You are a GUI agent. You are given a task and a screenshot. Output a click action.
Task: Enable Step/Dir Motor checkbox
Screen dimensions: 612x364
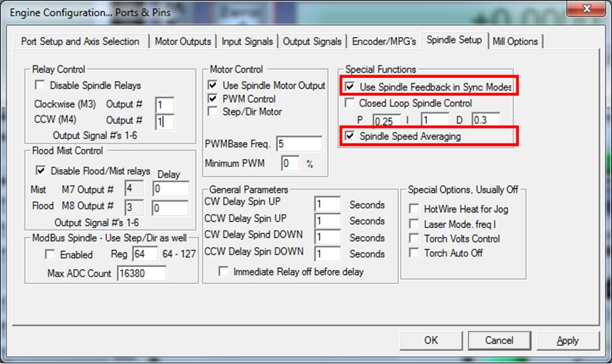(213, 111)
